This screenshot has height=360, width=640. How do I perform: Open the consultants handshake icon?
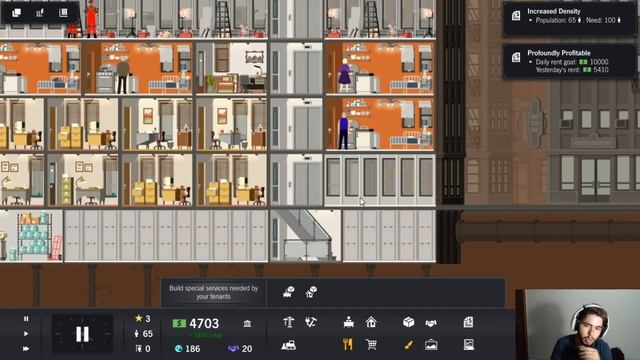point(431,323)
